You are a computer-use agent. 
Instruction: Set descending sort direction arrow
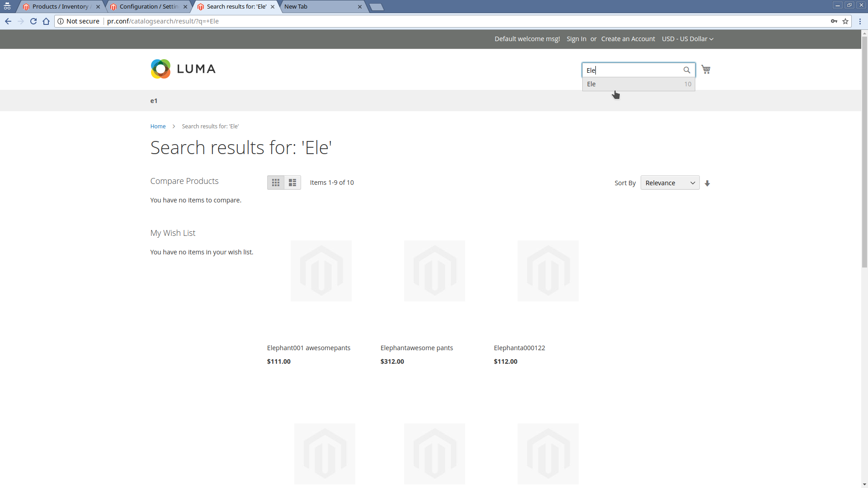pyautogui.click(x=708, y=183)
